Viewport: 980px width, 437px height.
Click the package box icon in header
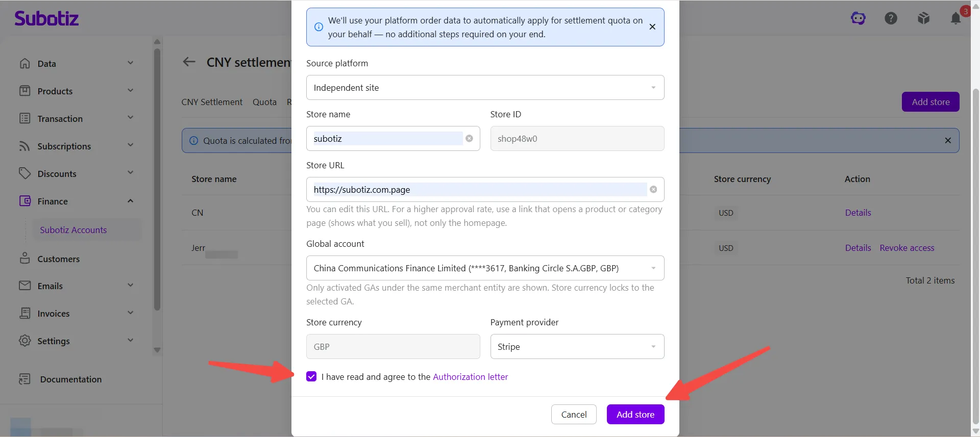[x=923, y=18]
